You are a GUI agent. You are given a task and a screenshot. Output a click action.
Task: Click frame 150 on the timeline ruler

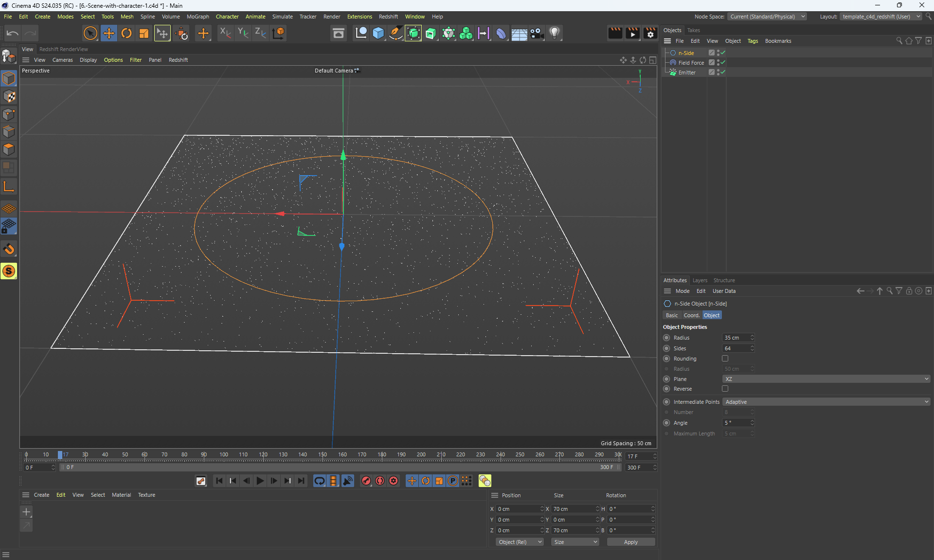pos(323,455)
